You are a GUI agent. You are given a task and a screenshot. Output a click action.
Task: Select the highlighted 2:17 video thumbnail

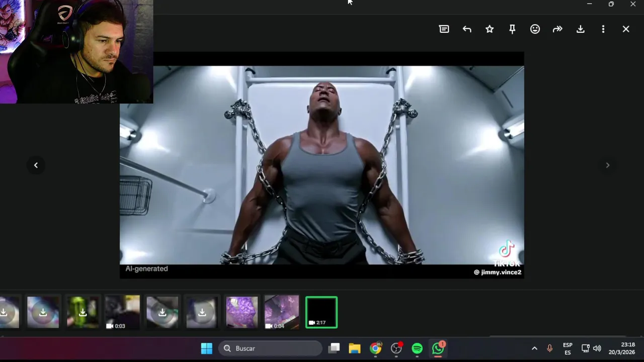coord(321,312)
